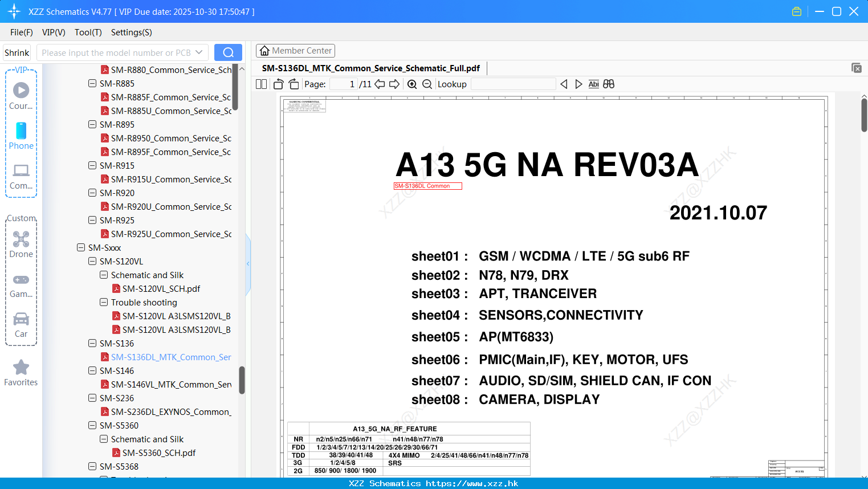Rotate page clockwise

[x=294, y=84]
